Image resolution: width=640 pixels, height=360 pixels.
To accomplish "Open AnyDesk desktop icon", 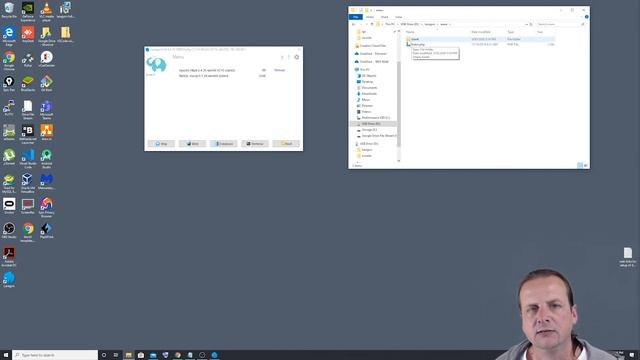I will [x=28, y=35].
